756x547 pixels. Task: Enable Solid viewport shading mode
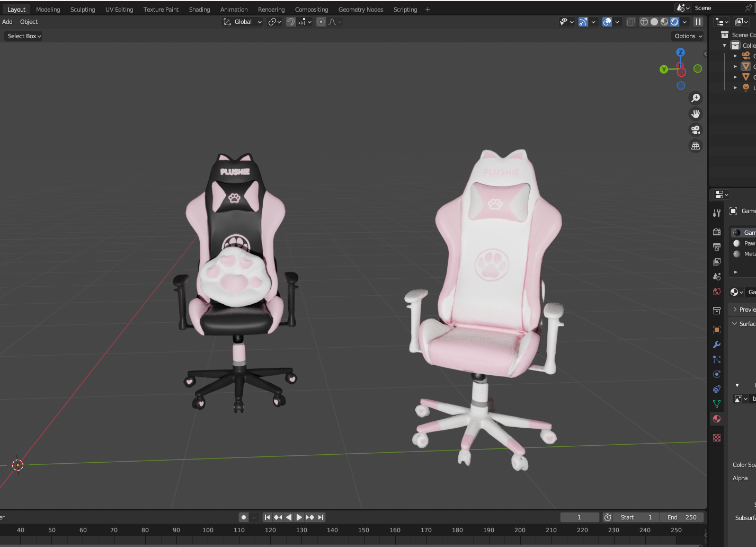[654, 21]
